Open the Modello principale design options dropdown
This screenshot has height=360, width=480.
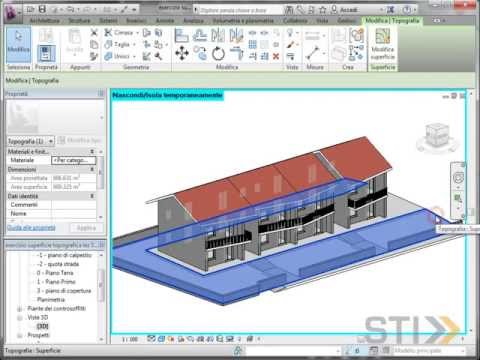(x=429, y=351)
